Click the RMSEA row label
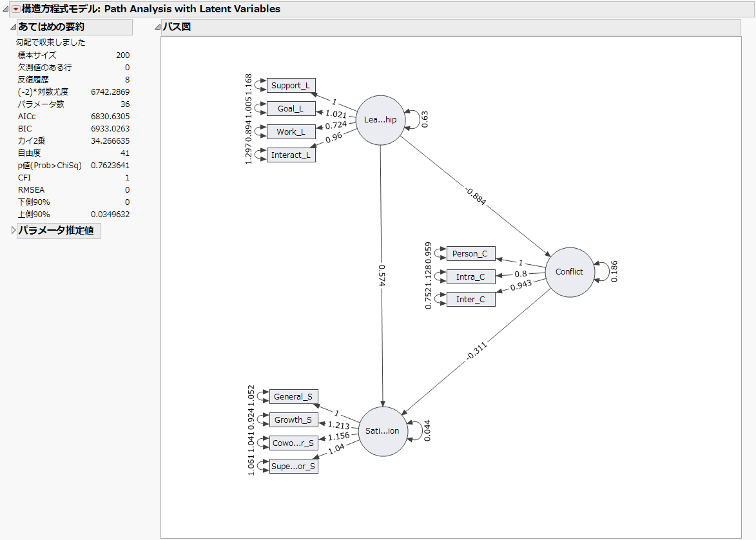This screenshot has height=540, width=756. (x=32, y=190)
